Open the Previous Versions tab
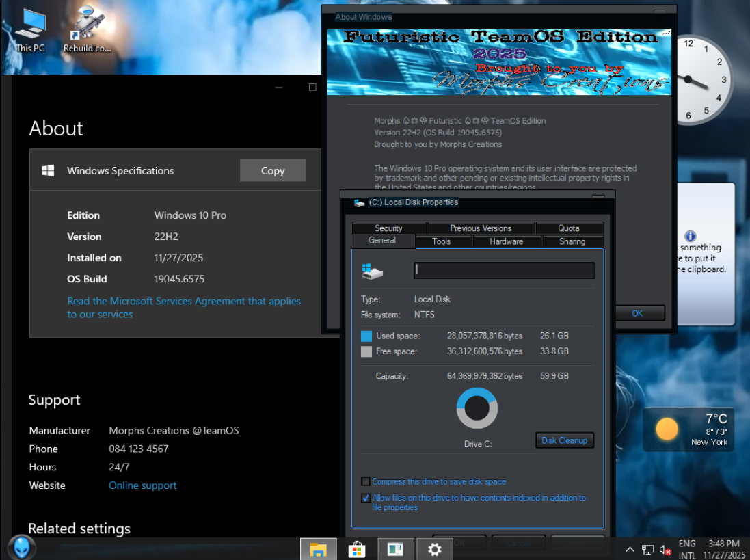750x560 pixels. [x=481, y=228]
